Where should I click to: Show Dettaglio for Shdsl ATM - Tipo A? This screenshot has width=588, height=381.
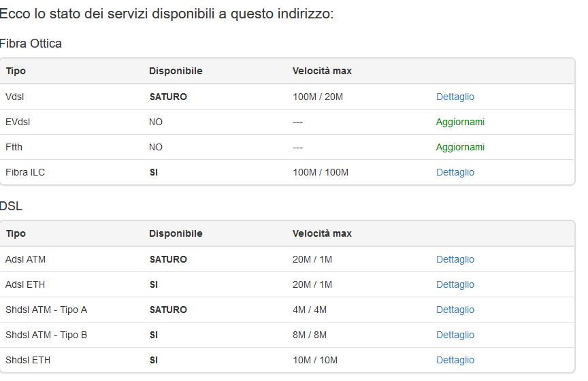pyautogui.click(x=455, y=310)
